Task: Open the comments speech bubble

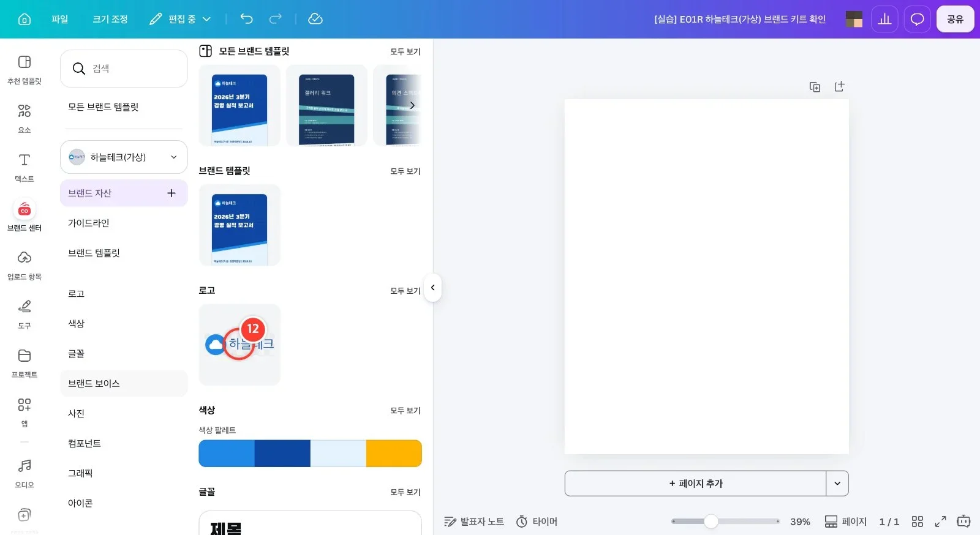Action: [x=917, y=19]
